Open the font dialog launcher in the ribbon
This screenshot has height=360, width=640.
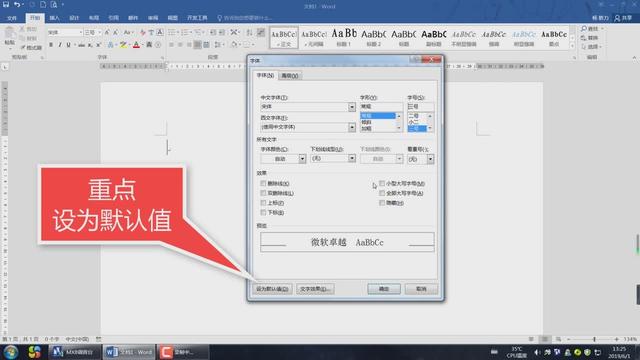(162, 58)
